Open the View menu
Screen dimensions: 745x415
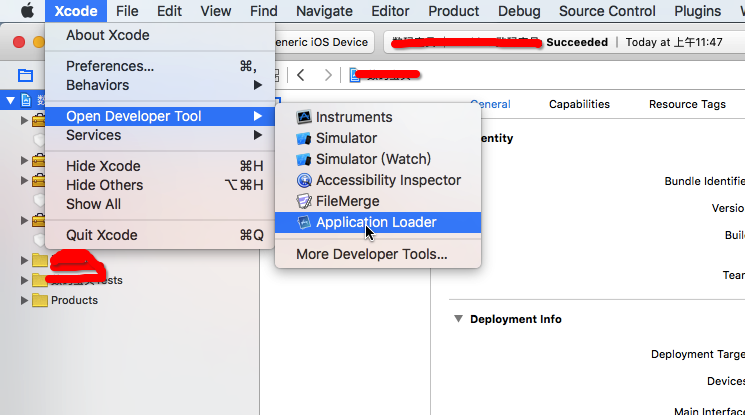pos(216,11)
